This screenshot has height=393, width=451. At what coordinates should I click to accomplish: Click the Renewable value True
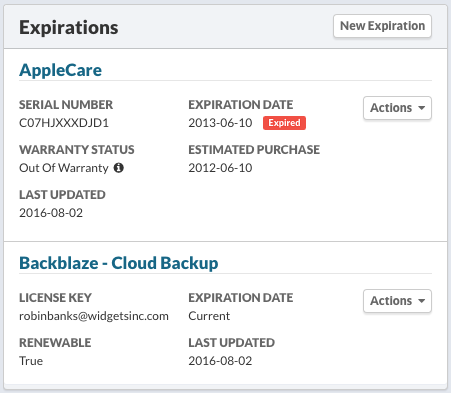(31, 361)
